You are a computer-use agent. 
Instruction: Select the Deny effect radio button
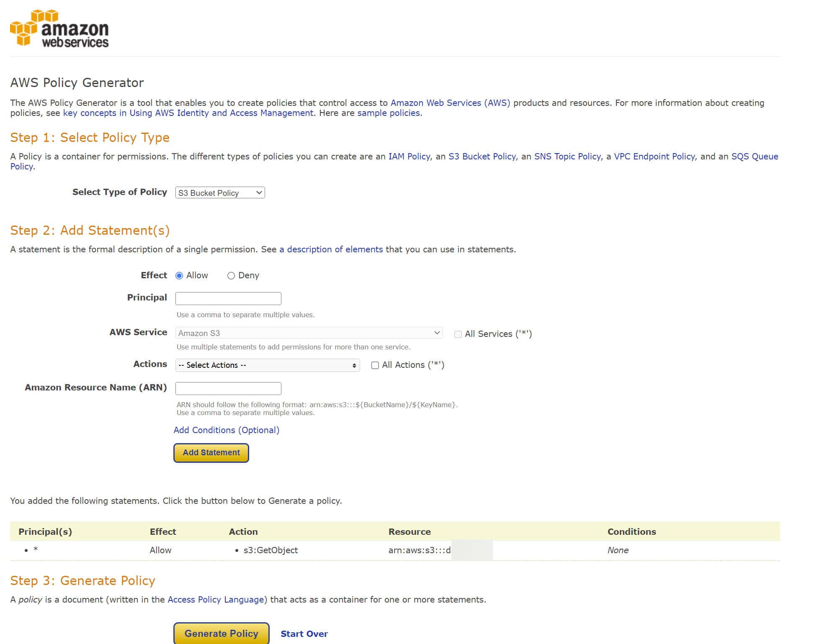pos(231,275)
